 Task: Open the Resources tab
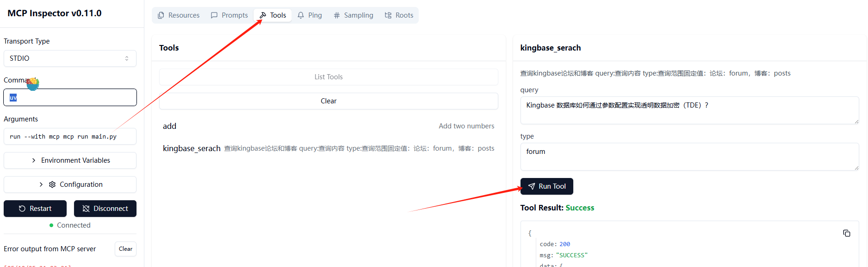tap(179, 15)
